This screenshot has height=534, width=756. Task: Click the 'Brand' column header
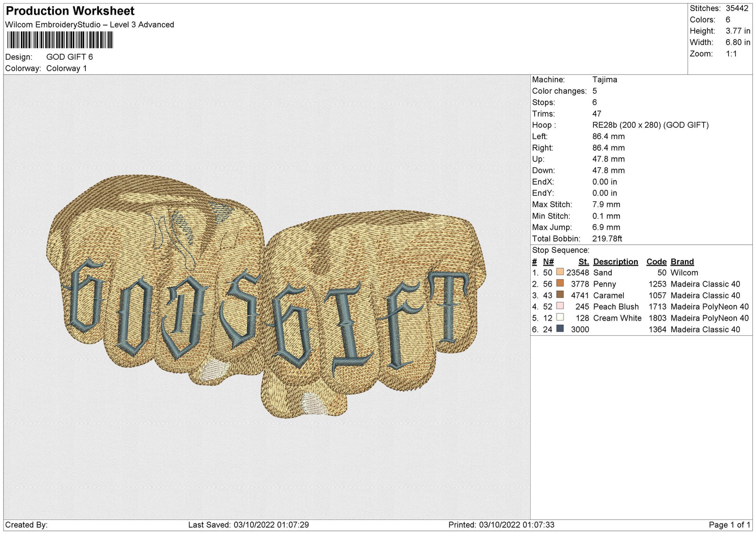pos(682,262)
